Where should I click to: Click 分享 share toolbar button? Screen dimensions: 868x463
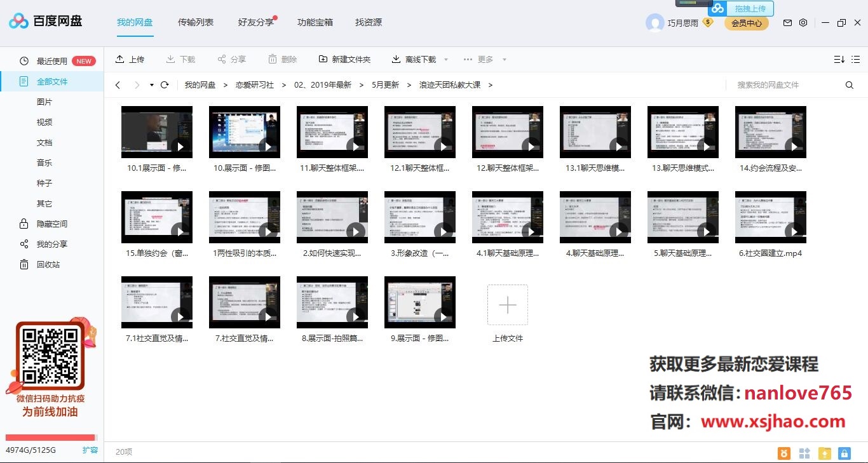(231, 60)
